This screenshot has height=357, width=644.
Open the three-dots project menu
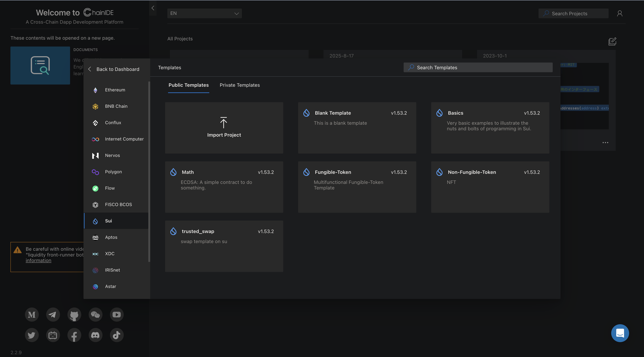click(605, 143)
